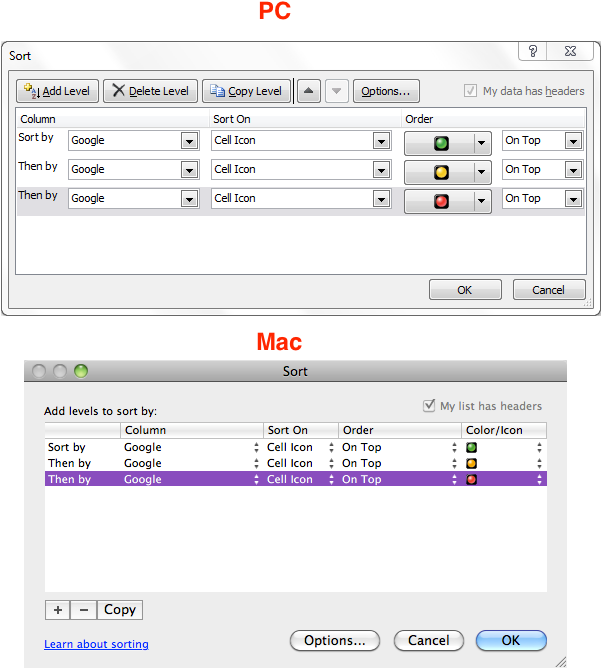
Task: Move the sort level down with the down arrow
Action: (336, 91)
